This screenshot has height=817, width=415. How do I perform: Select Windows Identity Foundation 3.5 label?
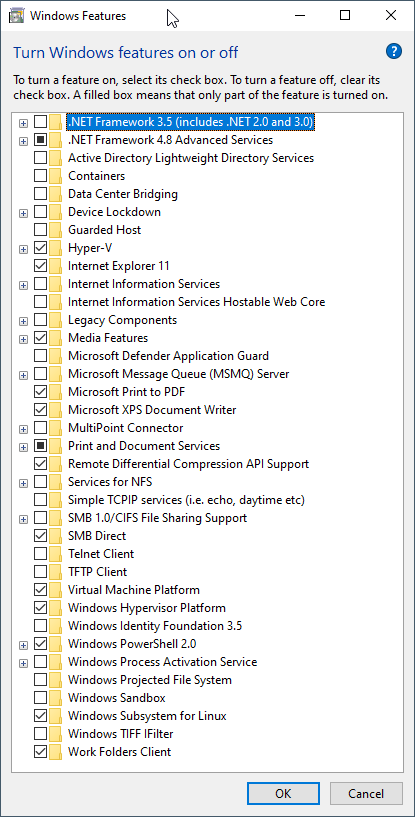[x=155, y=626]
